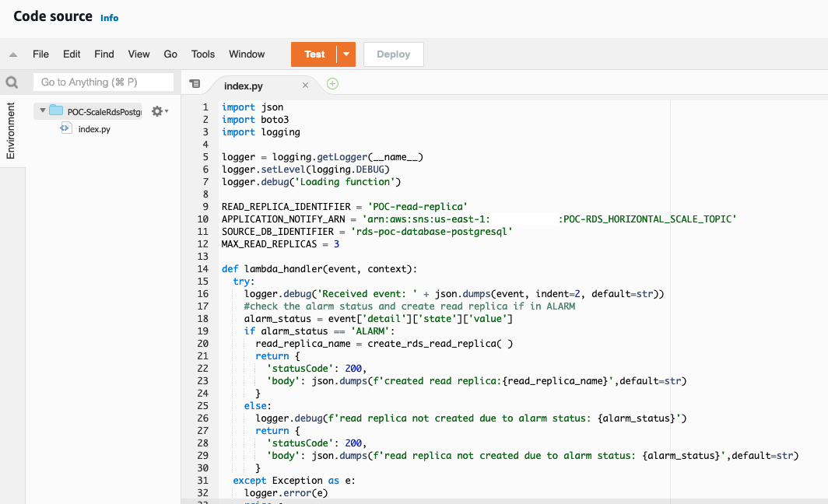This screenshot has height=504, width=828.
Task: Open the File menu
Action: (40, 54)
